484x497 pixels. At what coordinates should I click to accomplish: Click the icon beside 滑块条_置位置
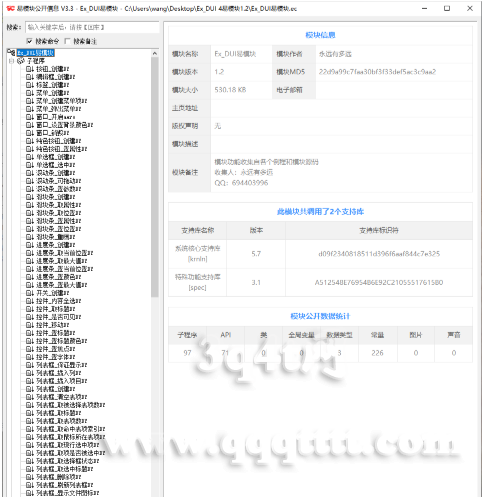[30, 229]
